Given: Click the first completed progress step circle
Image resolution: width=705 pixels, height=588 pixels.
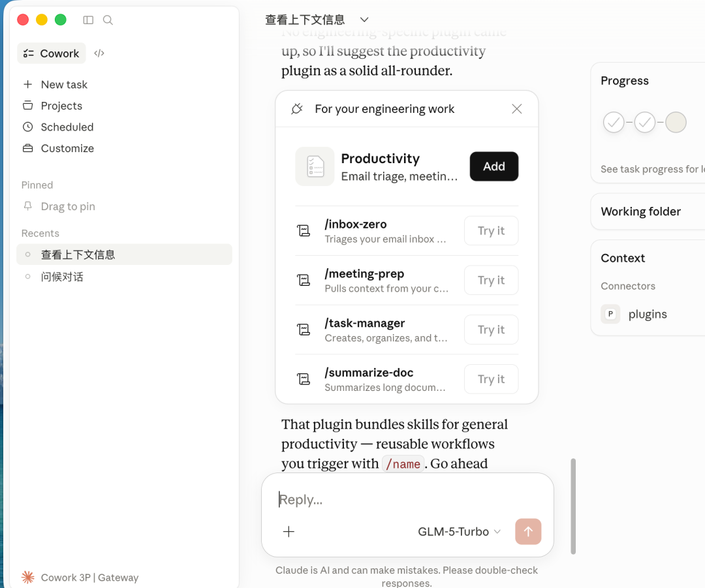Looking at the screenshot, I should (614, 122).
